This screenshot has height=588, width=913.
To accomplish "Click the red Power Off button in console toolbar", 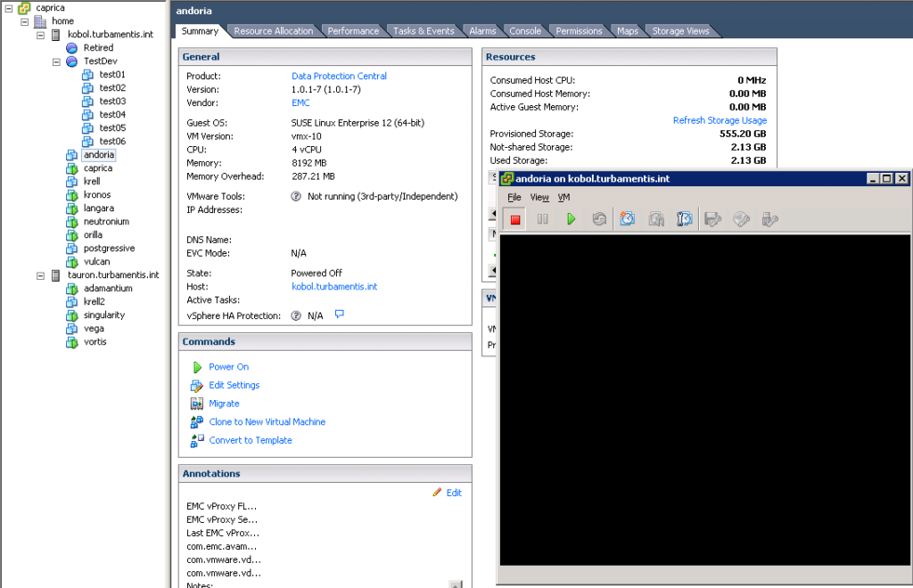I will [514, 219].
